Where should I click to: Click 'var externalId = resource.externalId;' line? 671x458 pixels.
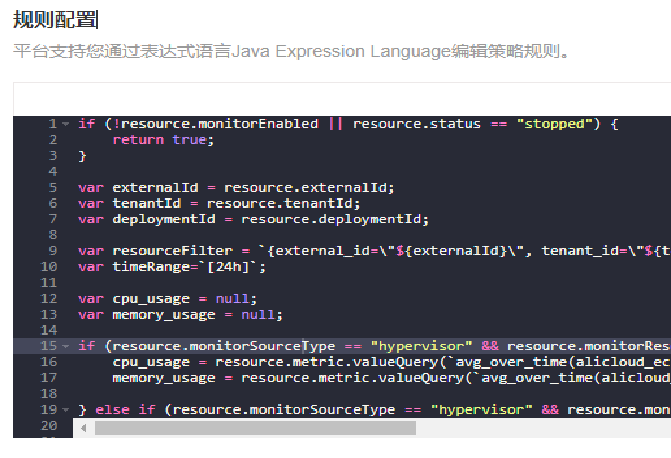(x=236, y=187)
